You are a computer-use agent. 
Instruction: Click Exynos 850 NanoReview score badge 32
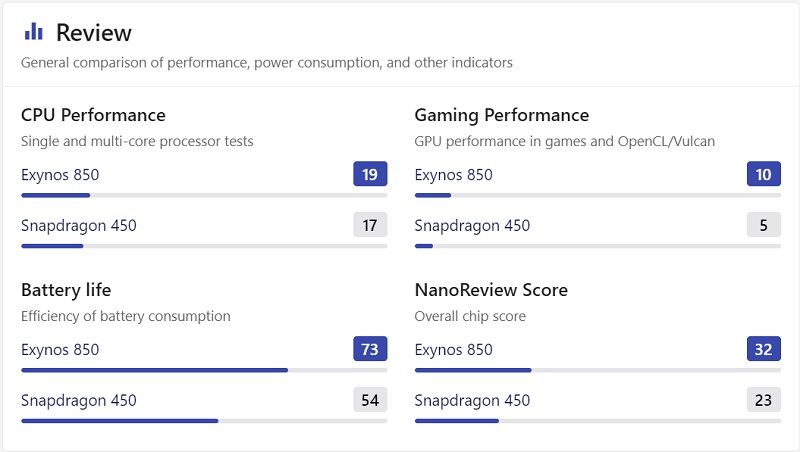click(763, 350)
